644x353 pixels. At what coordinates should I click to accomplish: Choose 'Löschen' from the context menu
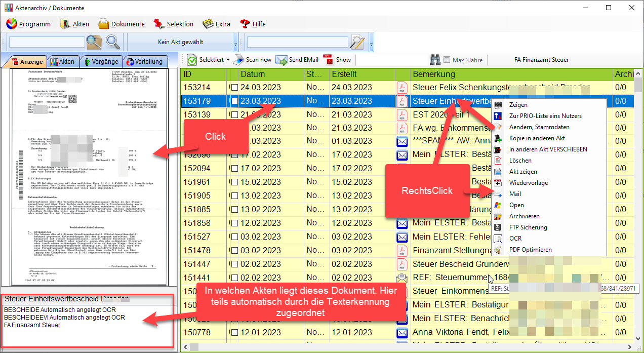click(x=549, y=161)
